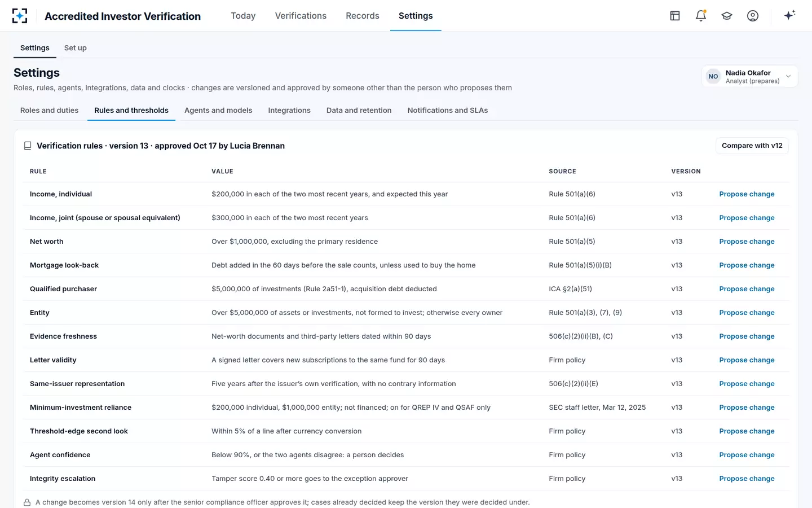Open Roles and duties section

tap(50, 111)
